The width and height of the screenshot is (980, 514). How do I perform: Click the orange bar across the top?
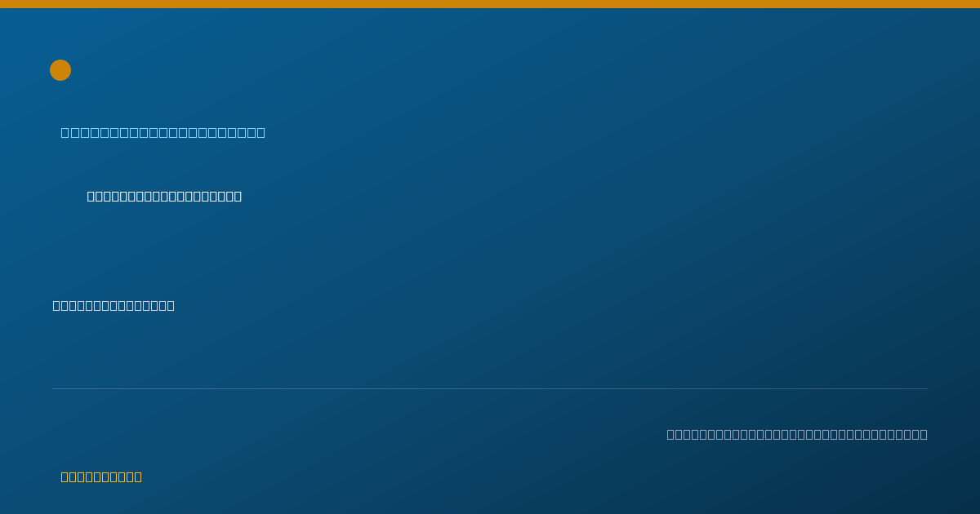click(x=490, y=4)
